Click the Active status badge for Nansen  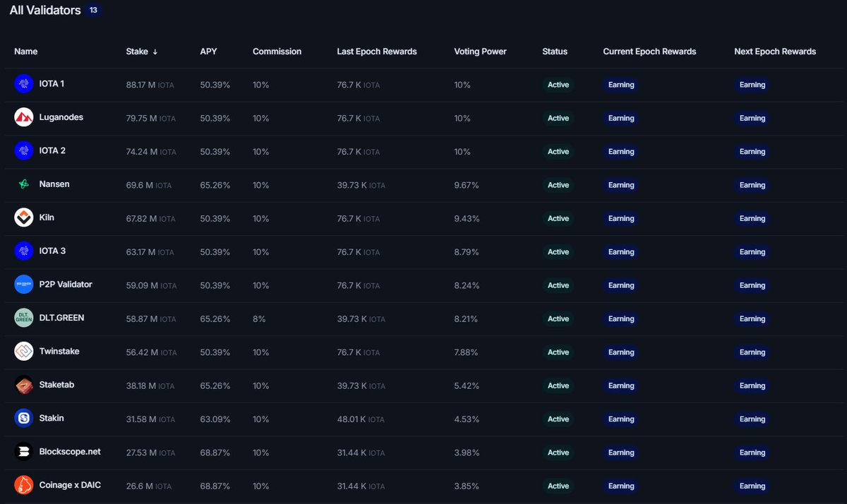[558, 185]
